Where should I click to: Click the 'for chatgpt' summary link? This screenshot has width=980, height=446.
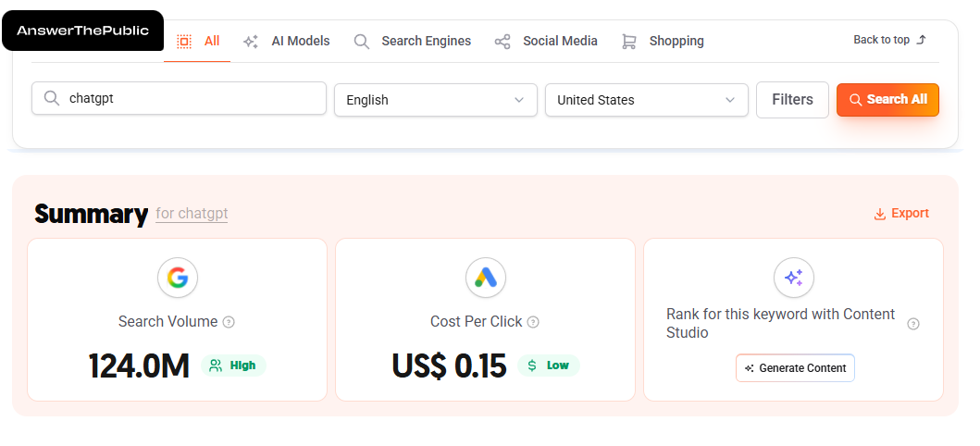coord(192,214)
